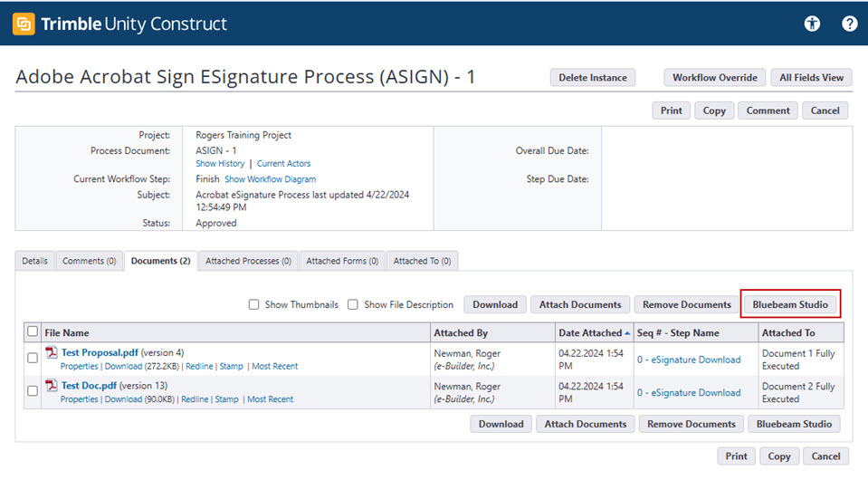Open the All Fields View button

[812, 78]
